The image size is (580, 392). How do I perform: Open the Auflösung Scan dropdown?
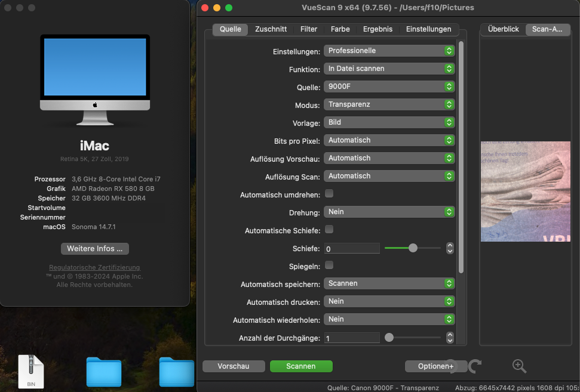click(x=389, y=176)
